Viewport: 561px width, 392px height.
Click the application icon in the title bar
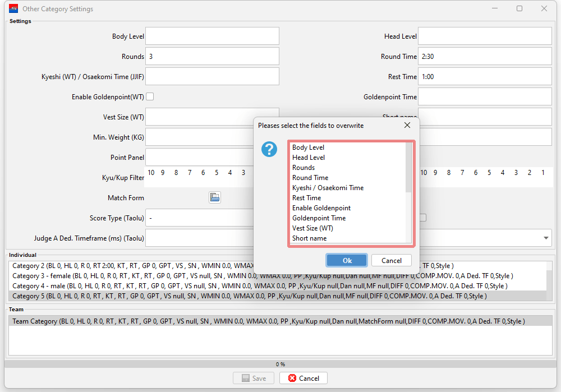(x=13, y=9)
